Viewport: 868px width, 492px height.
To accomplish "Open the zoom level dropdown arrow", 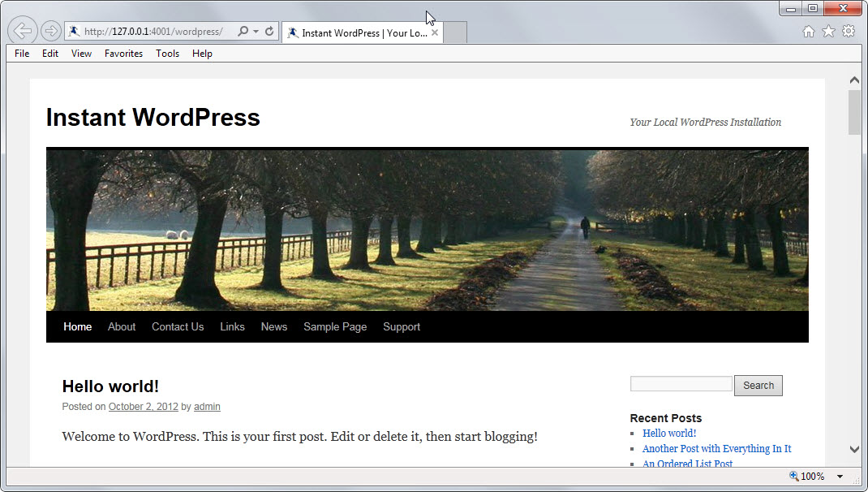I will click(840, 477).
